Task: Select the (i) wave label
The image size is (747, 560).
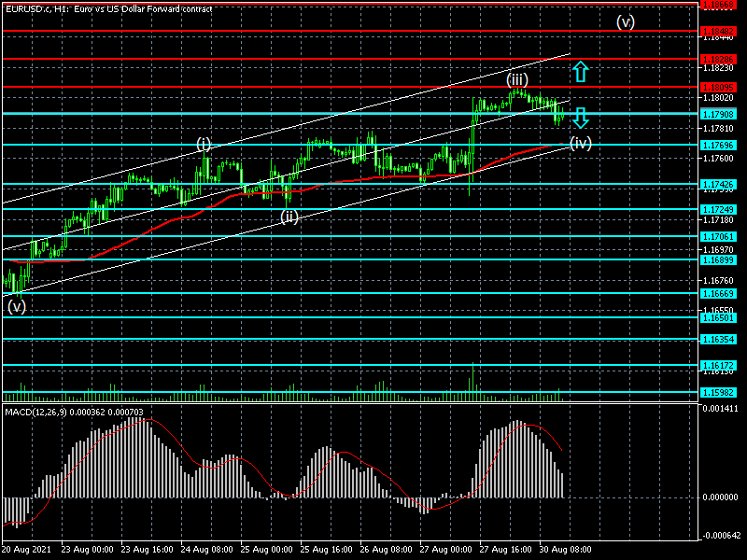Action: (204, 144)
